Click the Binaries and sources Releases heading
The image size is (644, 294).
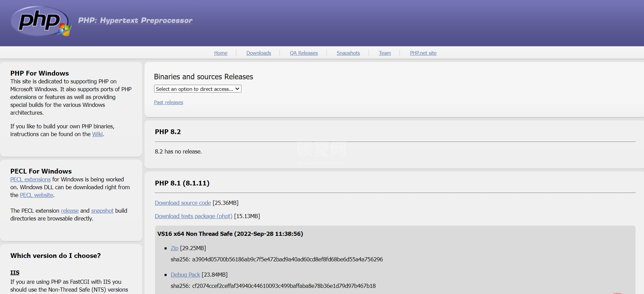(x=203, y=77)
